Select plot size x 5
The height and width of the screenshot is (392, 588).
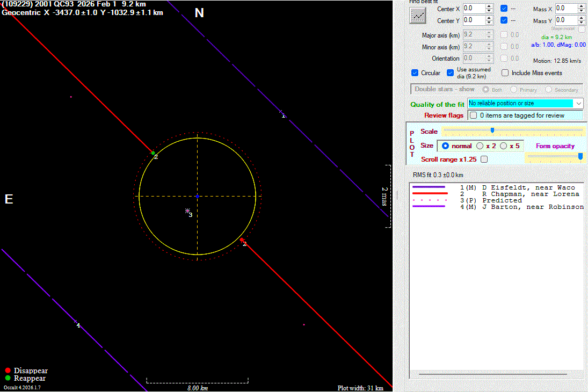pos(503,146)
